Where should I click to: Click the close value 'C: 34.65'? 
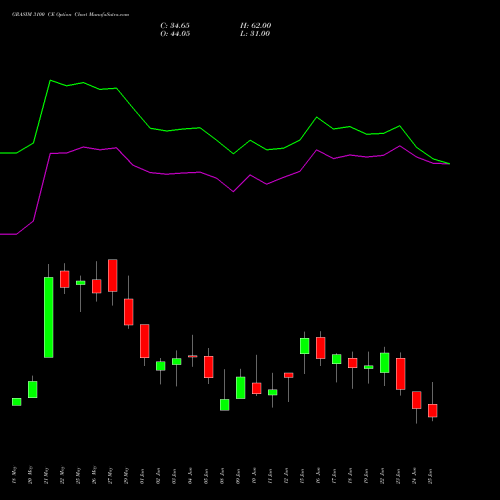(175, 26)
